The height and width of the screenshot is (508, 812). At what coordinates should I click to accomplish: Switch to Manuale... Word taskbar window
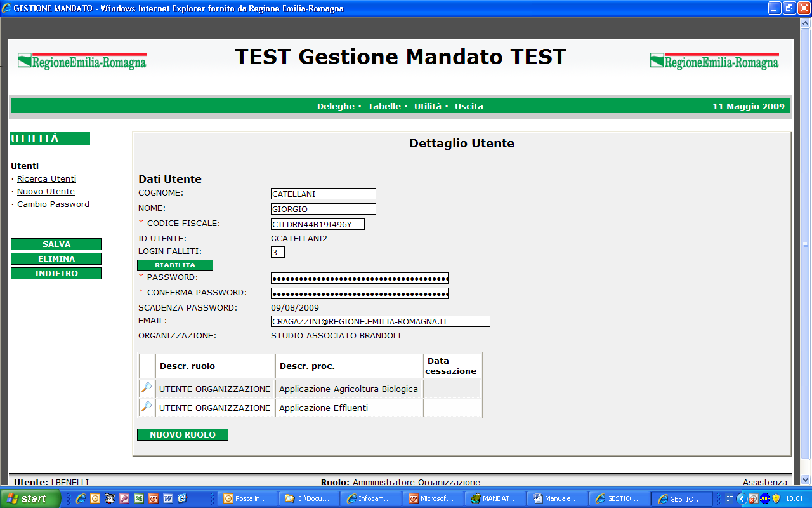click(x=556, y=498)
